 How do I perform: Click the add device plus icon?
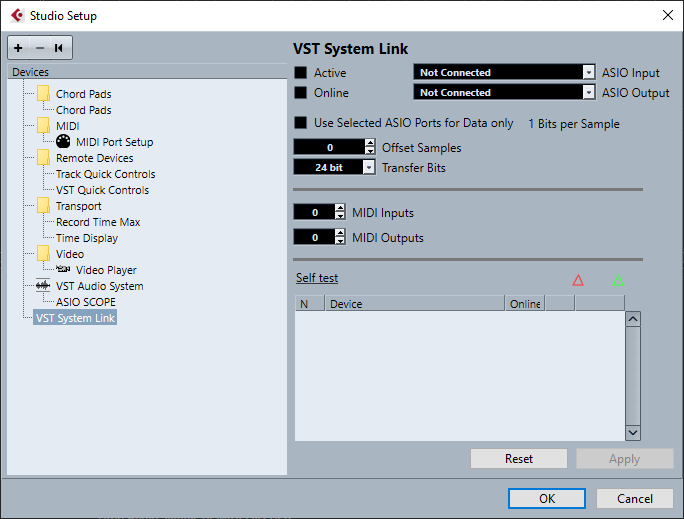tap(18, 48)
